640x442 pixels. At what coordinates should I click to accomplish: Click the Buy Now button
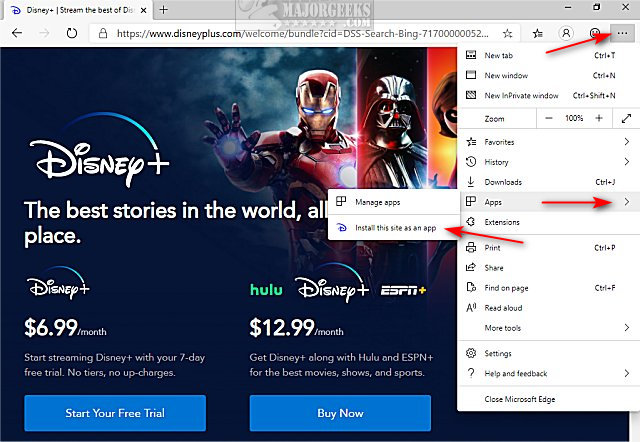(340, 413)
